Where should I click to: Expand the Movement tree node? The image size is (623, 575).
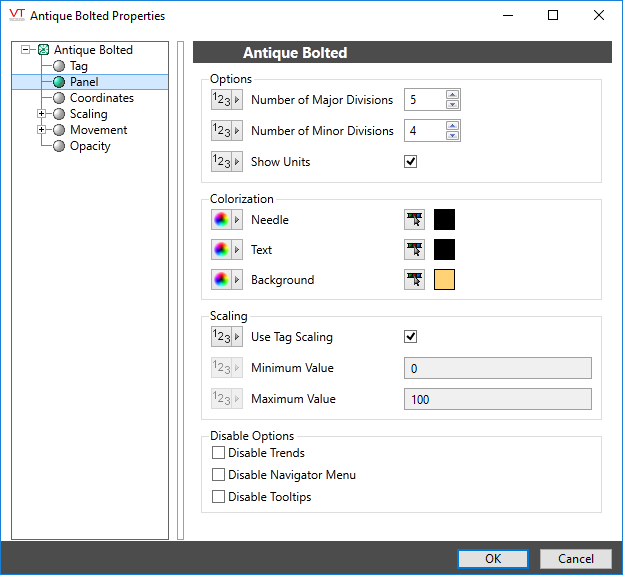pyautogui.click(x=42, y=130)
